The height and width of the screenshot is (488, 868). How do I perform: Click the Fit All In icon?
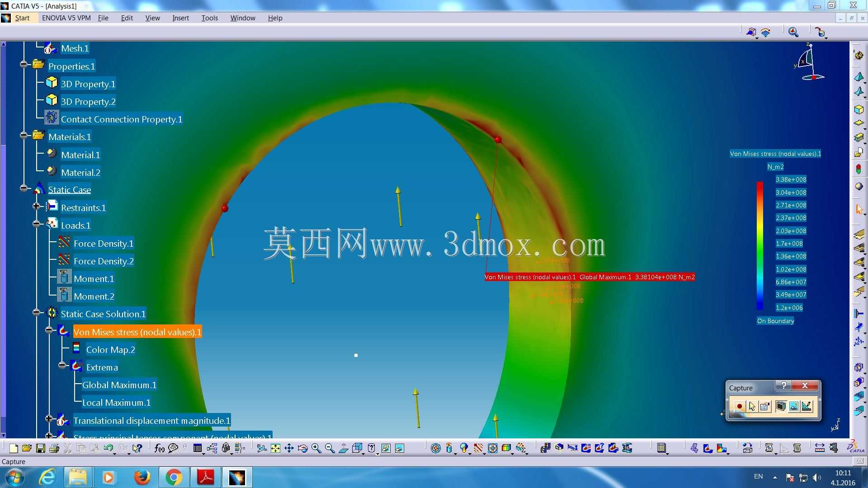[275, 448]
